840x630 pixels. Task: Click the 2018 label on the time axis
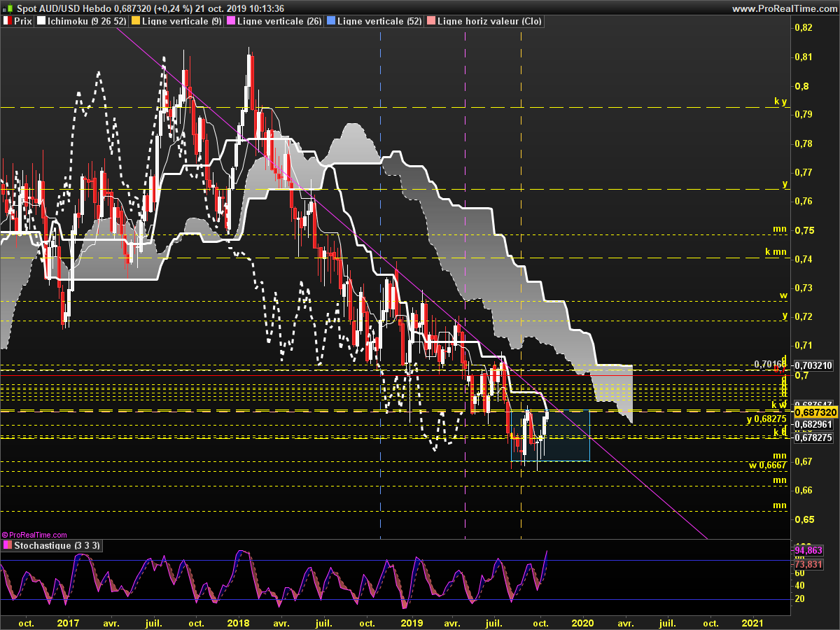[239, 622]
